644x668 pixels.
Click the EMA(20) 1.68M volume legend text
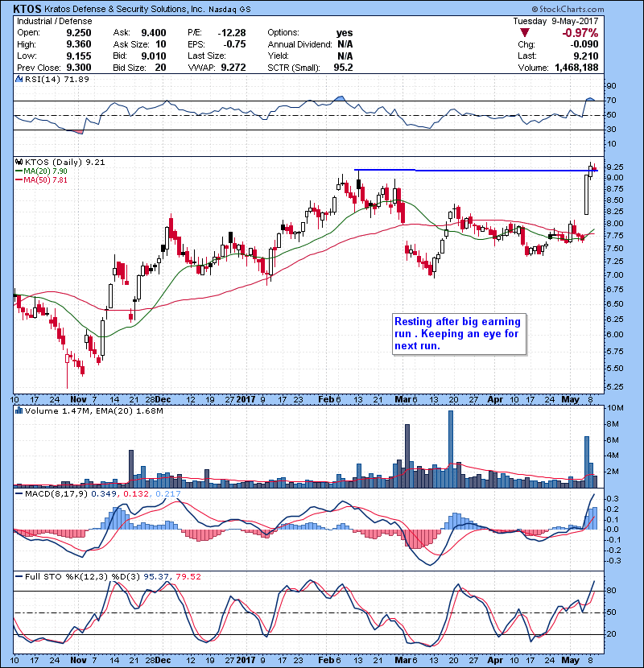[x=130, y=411]
